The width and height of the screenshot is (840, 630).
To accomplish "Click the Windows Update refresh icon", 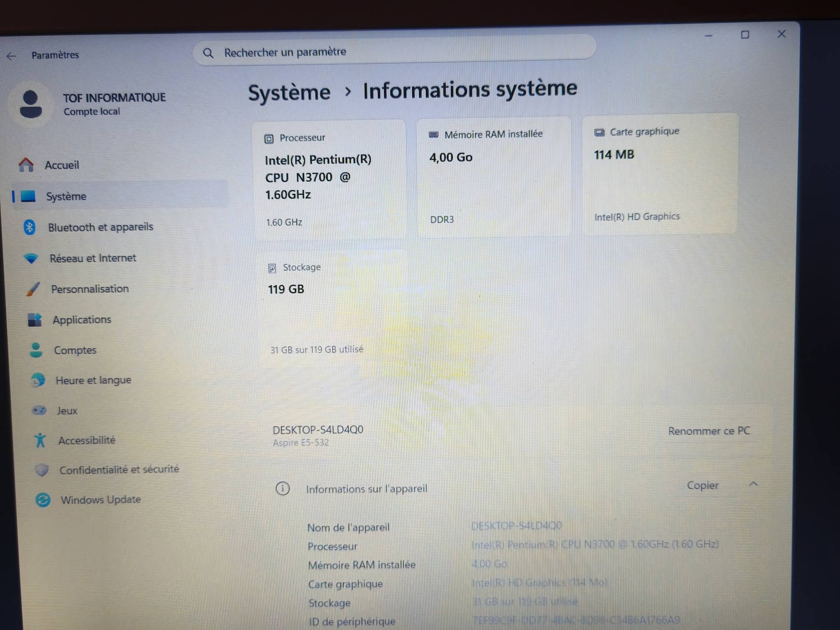I will point(43,500).
